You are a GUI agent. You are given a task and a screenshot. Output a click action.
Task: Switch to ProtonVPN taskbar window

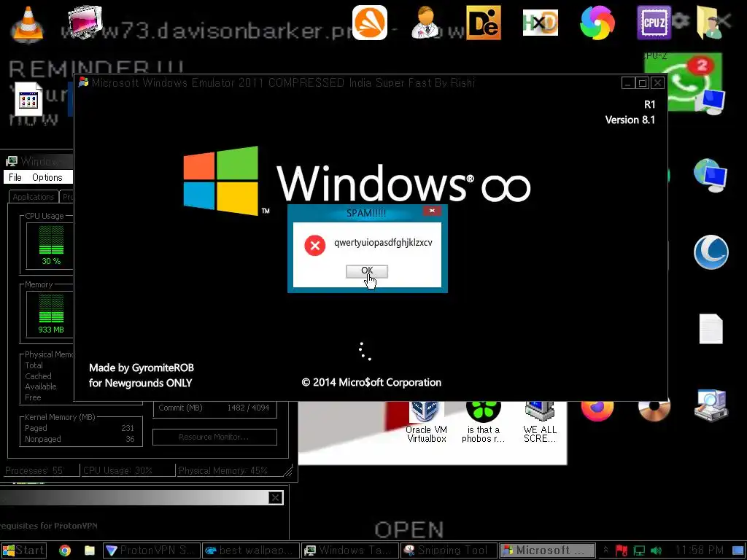click(x=150, y=551)
